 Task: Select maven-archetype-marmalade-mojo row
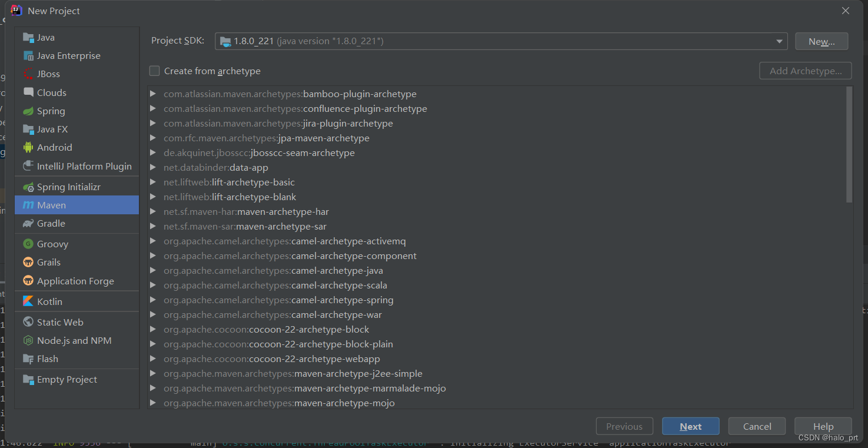(x=497, y=389)
